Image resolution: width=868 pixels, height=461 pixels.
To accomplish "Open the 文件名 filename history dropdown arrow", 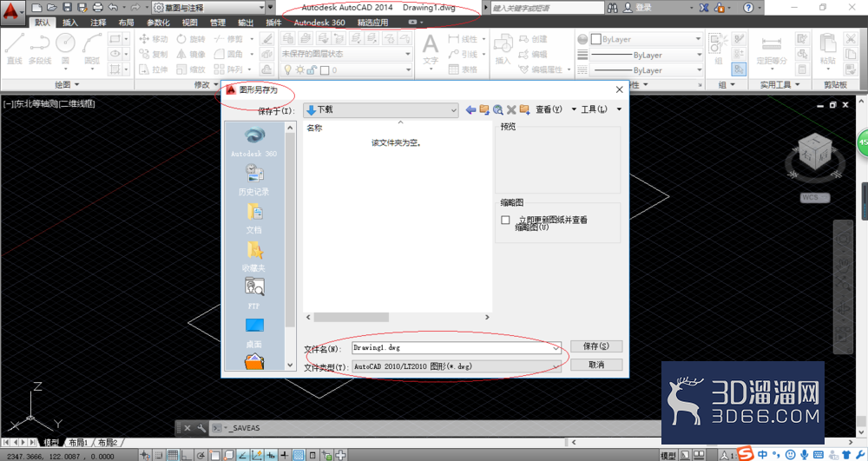I will (x=556, y=348).
